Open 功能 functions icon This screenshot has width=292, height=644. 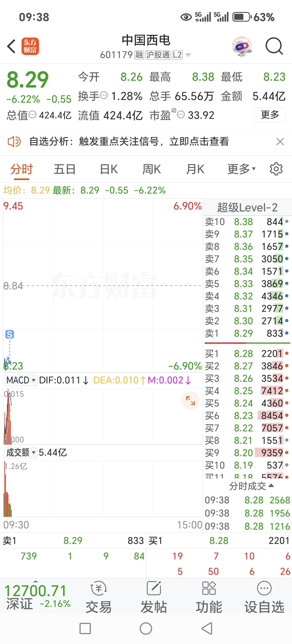(209, 597)
